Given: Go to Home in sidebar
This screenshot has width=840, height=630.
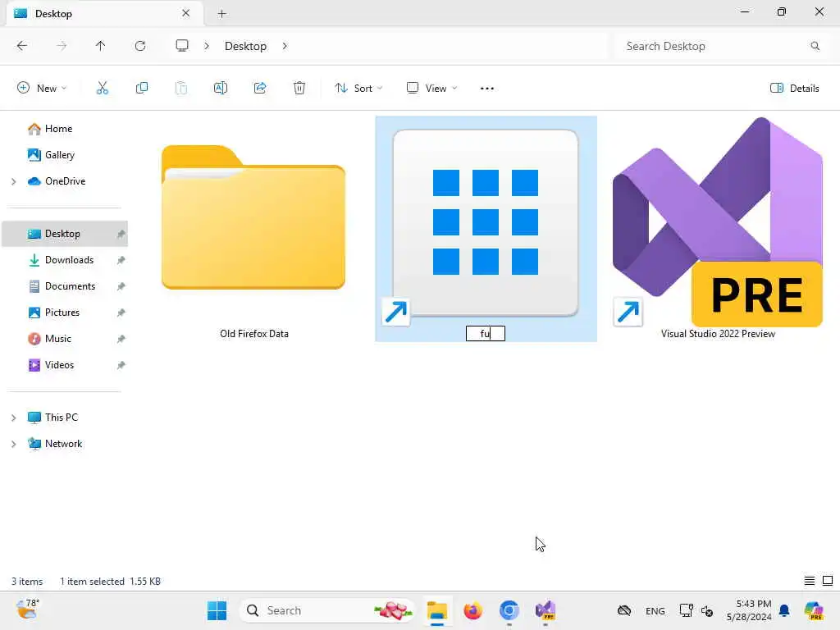Looking at the screenshot, I should pos(59,129).
